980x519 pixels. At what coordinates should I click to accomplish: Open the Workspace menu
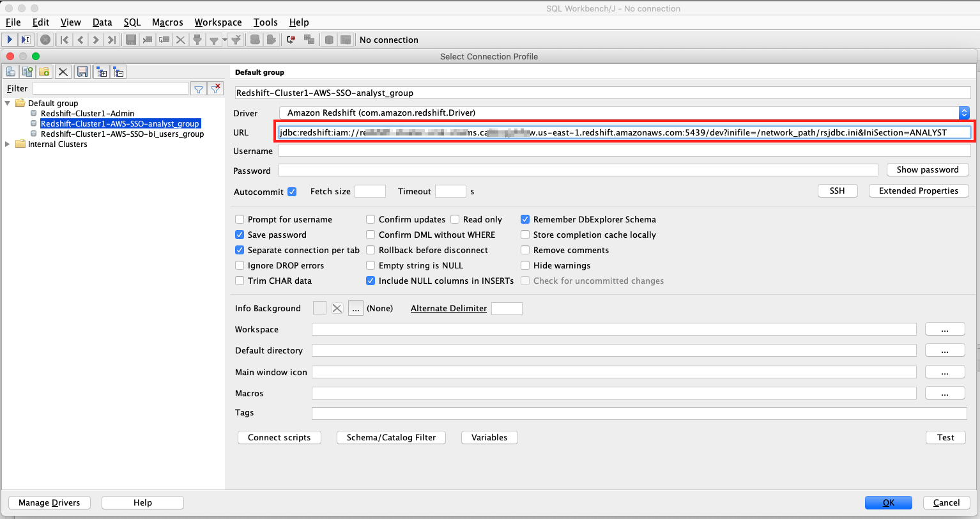point(218,22)
